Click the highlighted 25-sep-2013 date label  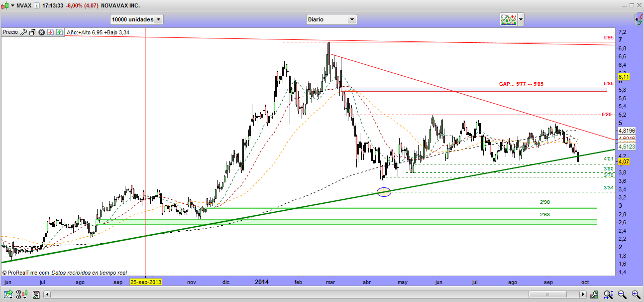click(x=146, y=282)
